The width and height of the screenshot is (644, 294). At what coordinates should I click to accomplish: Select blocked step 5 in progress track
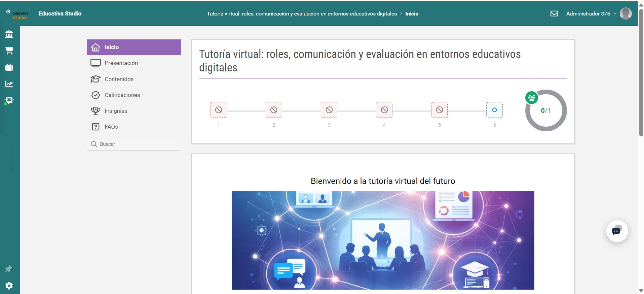point(439,110)
